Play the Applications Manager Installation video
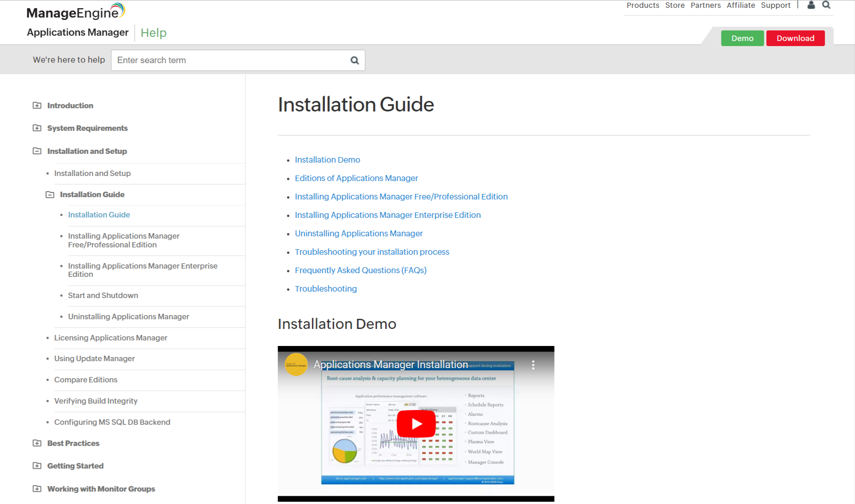This screenshot has width=855, height=504. [x=416, y=424]
